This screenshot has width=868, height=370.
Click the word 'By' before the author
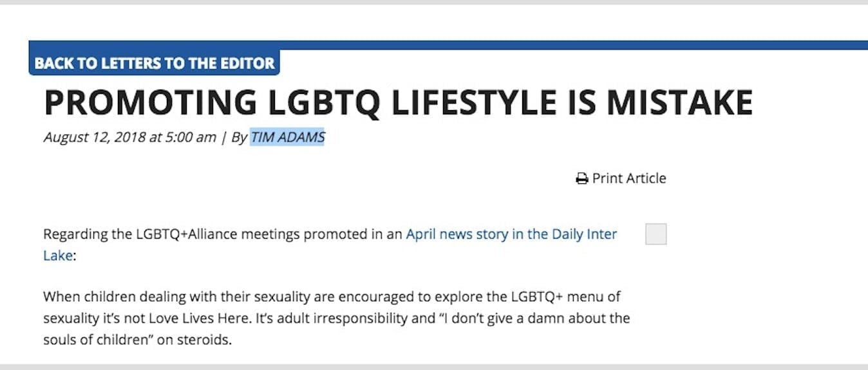click(x=239, y=137)
